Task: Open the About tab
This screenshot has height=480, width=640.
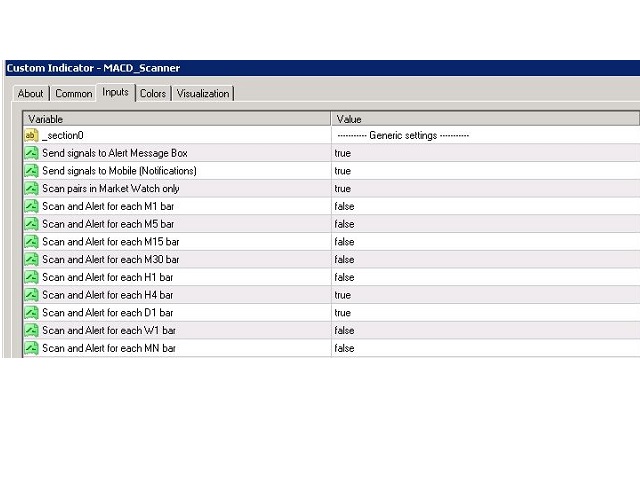Action: [31, 93]
